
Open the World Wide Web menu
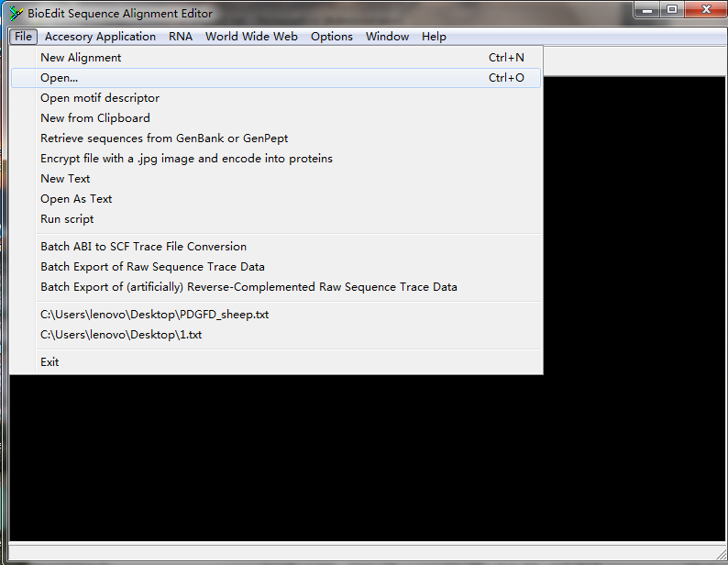coord(251,37)
